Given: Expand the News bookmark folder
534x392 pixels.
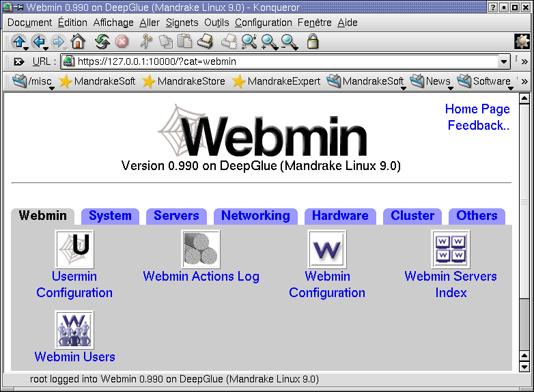Looking at the screenshot, I should point(432,81).
